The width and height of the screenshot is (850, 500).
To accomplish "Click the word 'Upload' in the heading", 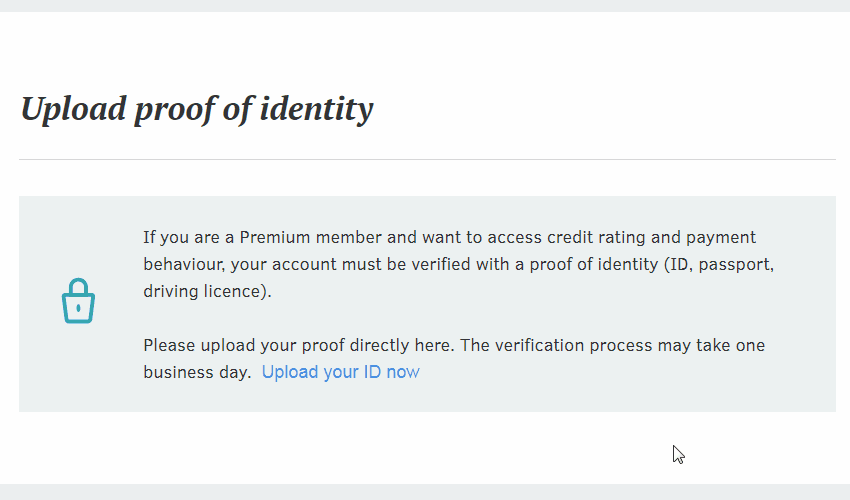I will (x=74, y=110).
